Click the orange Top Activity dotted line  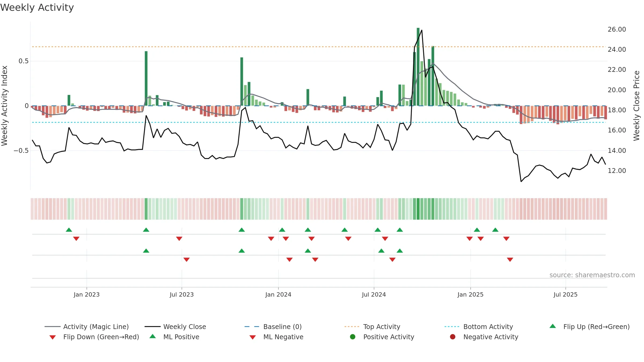[x=319, y=47]
